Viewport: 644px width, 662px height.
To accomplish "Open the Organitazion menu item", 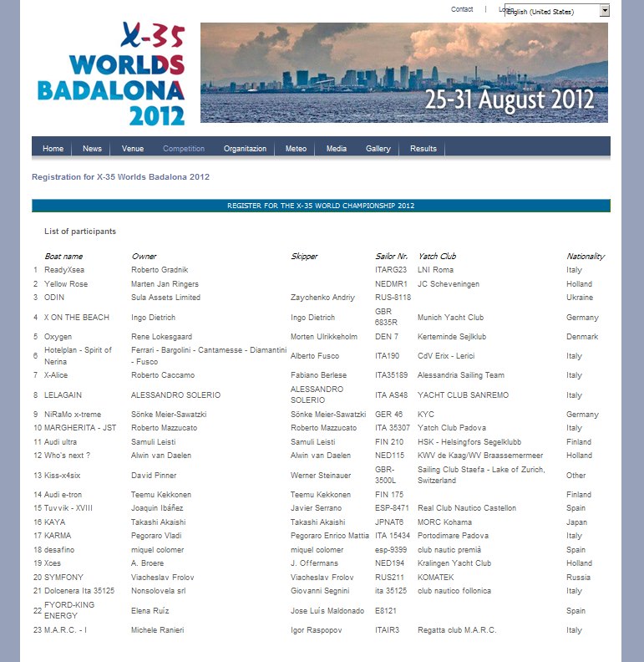I will click(245, 149).
